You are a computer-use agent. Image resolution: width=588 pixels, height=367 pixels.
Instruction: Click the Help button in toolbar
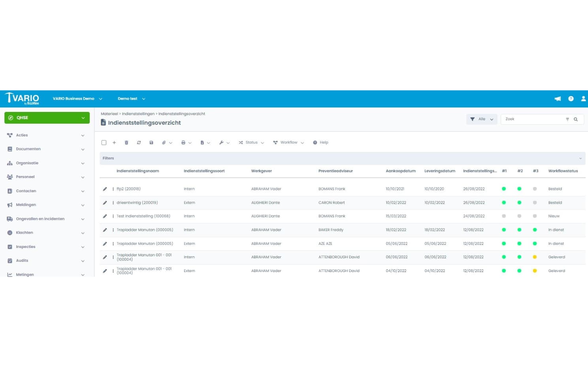click(x=320, y=143)
